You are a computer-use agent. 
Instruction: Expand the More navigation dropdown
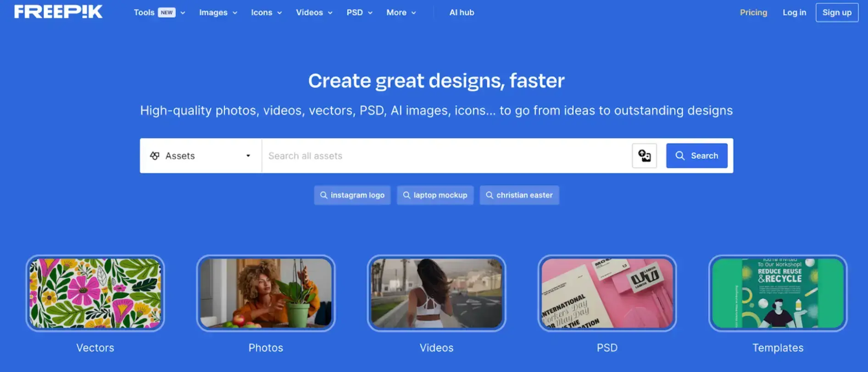[401, 12]
